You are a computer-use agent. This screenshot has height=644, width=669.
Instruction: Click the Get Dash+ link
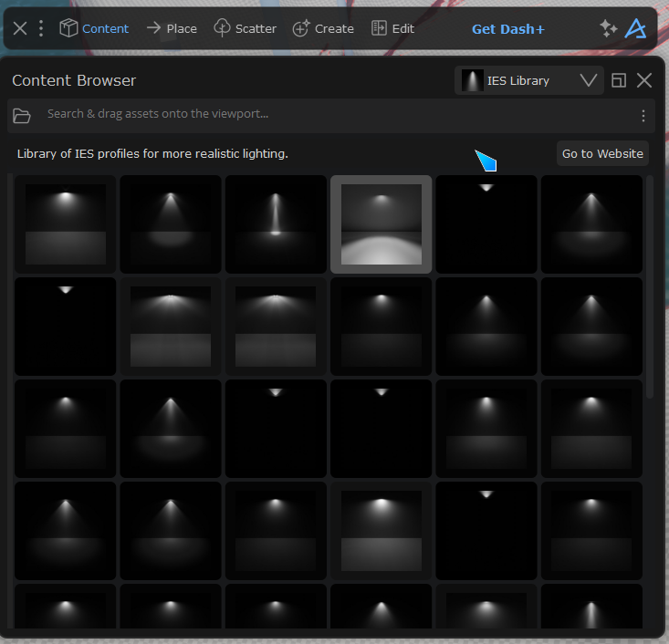point(508,29)
